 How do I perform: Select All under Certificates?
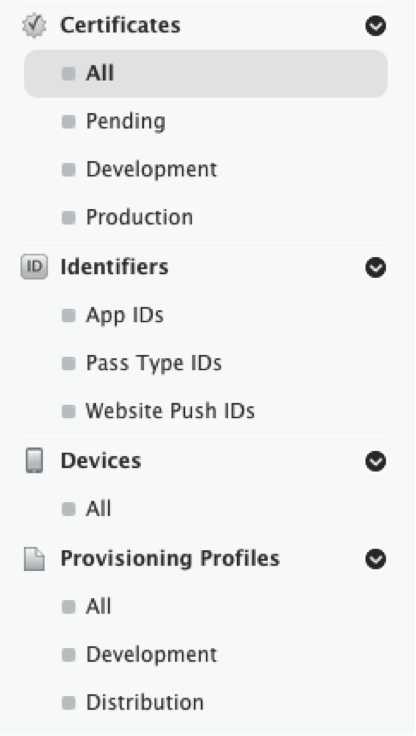206,74
